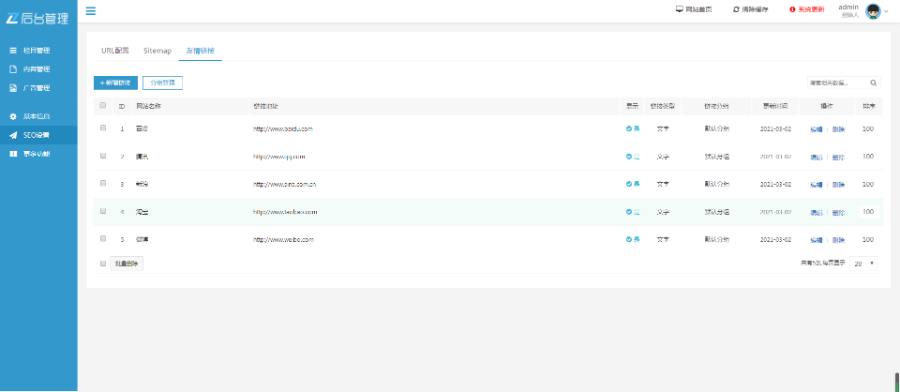Click the magnifier icon in the search box
The width and height of the screenshot is (900, 392).
click(x=873, y=83)
